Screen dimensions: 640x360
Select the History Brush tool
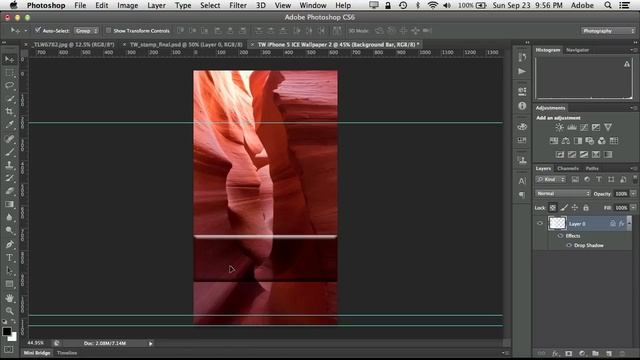pos(9,178)
